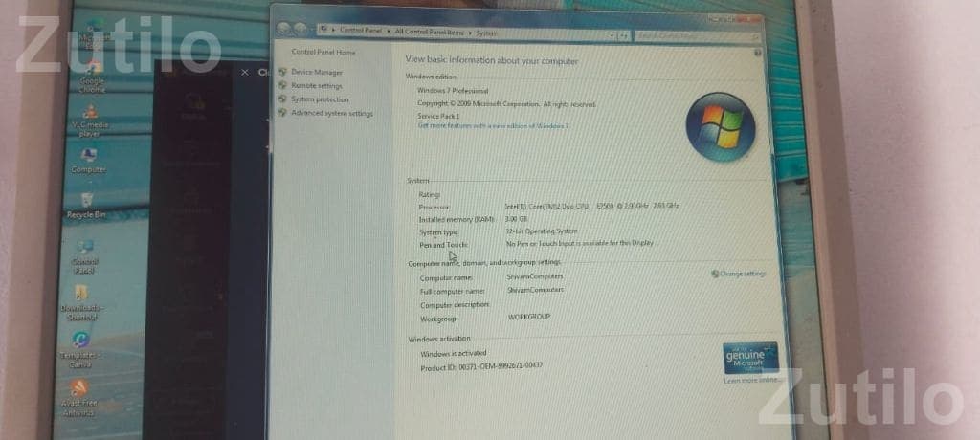
Task: Open the Computer desktop icon
Action: (88, 161)
